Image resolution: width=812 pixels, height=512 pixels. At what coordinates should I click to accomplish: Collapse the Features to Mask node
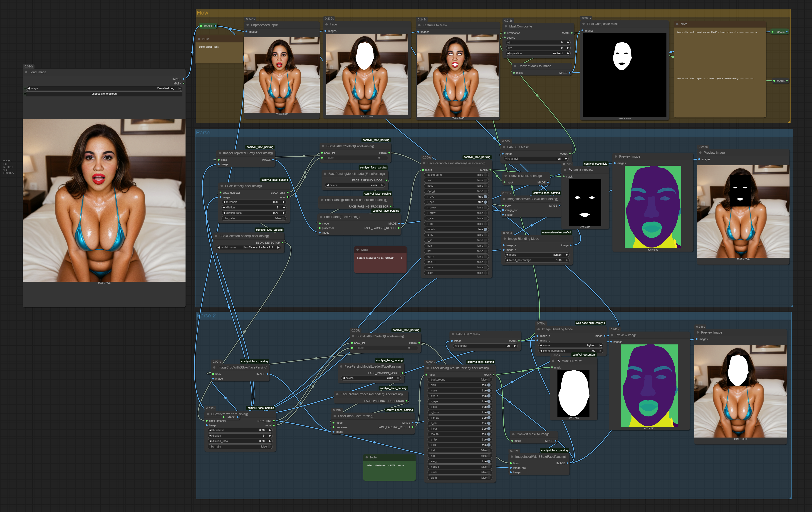pos(419,25)
